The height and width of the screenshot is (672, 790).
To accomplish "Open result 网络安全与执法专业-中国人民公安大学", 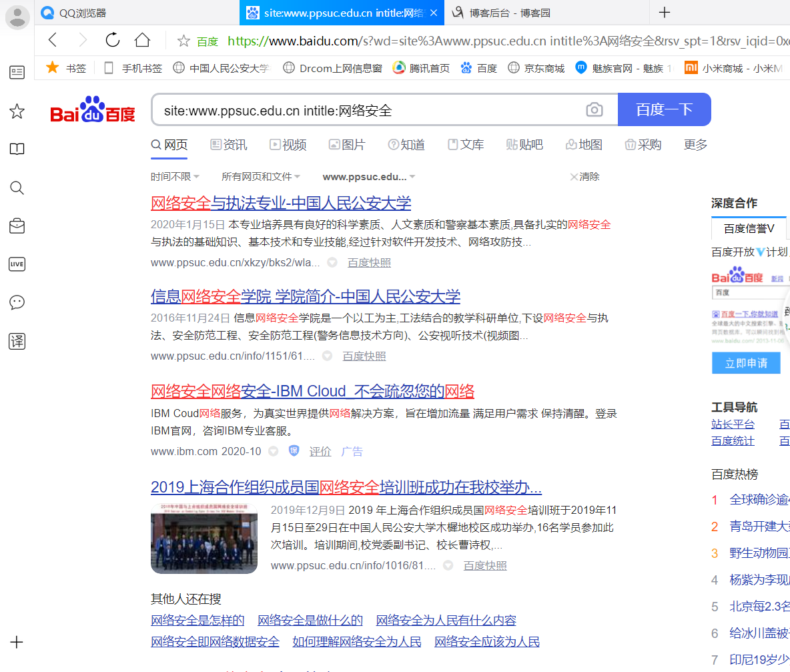I will (281, 204).
